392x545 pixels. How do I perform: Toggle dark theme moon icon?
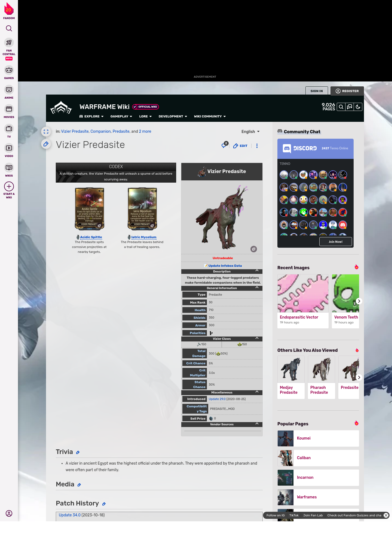[358, 107]
